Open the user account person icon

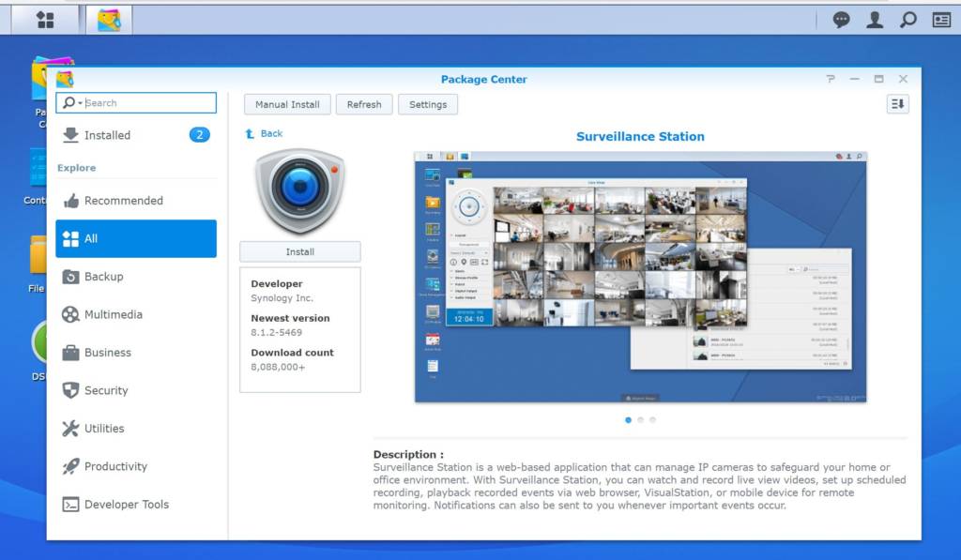874,18
